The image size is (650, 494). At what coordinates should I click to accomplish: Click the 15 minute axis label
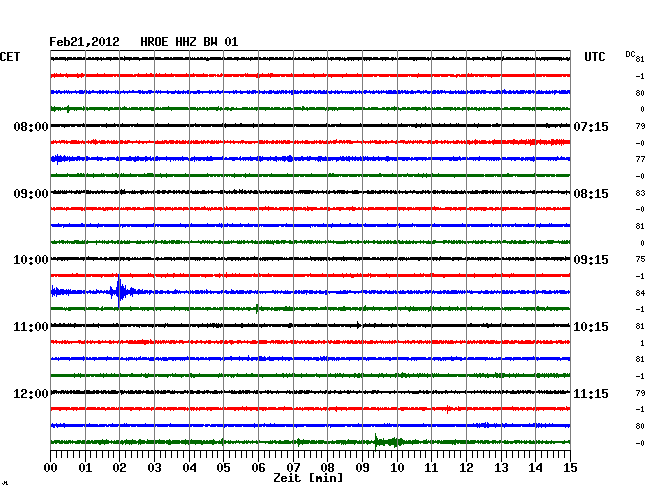[x=570, y=468]
